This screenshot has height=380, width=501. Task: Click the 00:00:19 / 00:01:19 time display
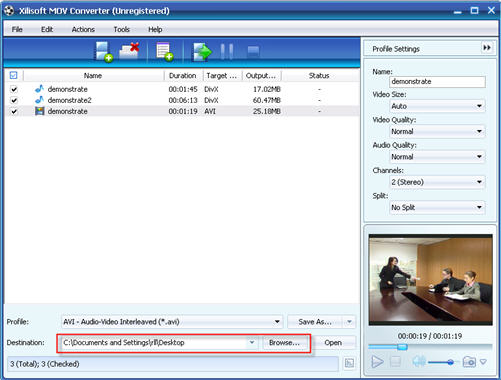point(430,336)
